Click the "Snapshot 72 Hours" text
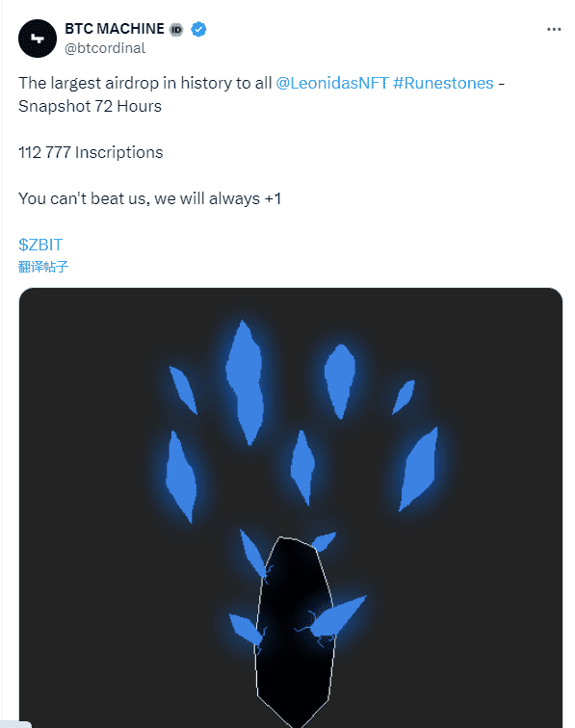Image resolution: width=575 pixels, height=728 pixels. click(x=91, y=106)
